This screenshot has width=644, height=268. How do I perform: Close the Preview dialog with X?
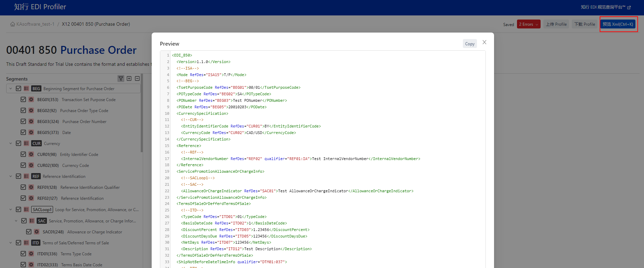[484, 42]
